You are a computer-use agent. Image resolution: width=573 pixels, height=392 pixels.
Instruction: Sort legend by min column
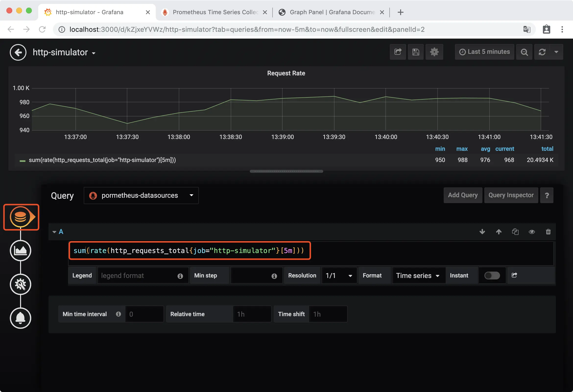coord(440,149)
